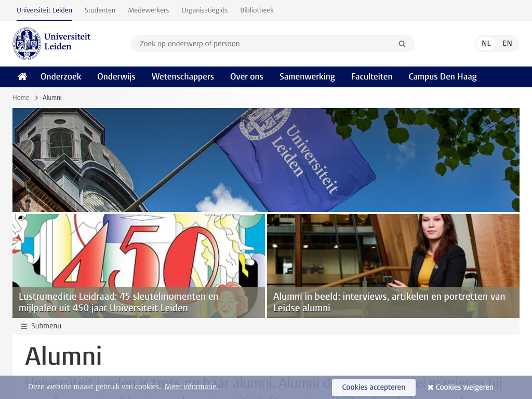Open the Faculteiten navigation item
Image resolution: width=532 pixels, height=399 pixels.
371,76
